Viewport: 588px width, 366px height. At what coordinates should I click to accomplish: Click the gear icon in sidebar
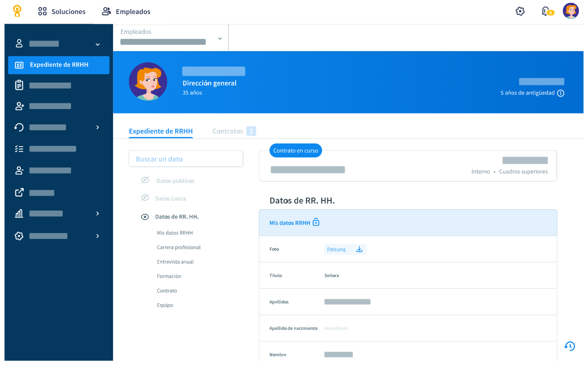[19, 236]
